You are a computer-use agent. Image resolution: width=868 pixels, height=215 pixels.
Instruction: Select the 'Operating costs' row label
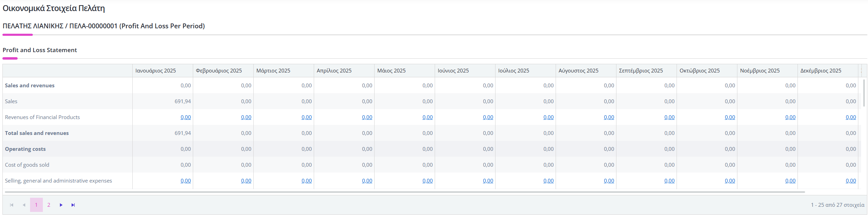coord(25,149)
